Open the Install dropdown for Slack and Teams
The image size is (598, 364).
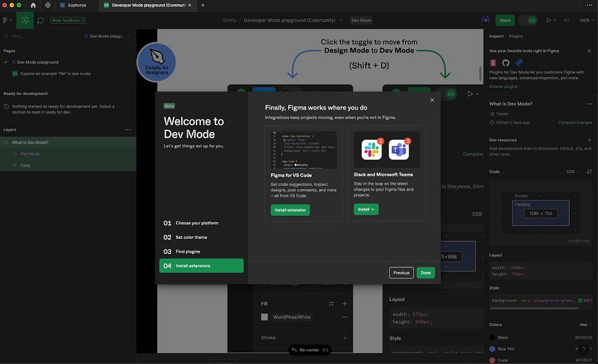[366, 209]
